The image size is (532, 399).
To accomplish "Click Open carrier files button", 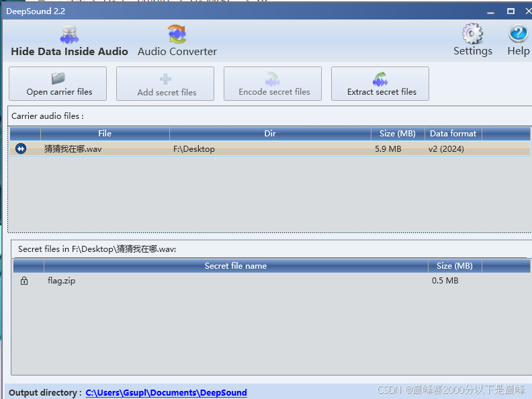I will pyautogui.click(x=58, y=83).
